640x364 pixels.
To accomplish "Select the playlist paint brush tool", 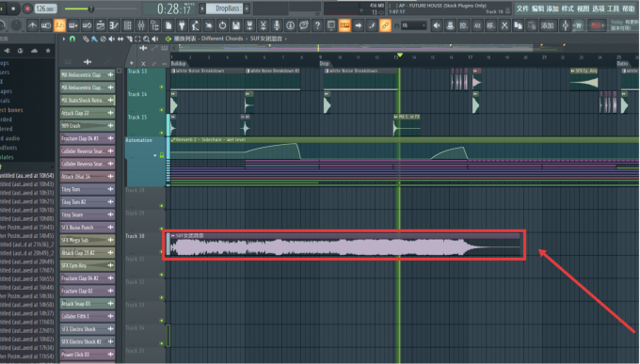I will [x=94, y=39].
